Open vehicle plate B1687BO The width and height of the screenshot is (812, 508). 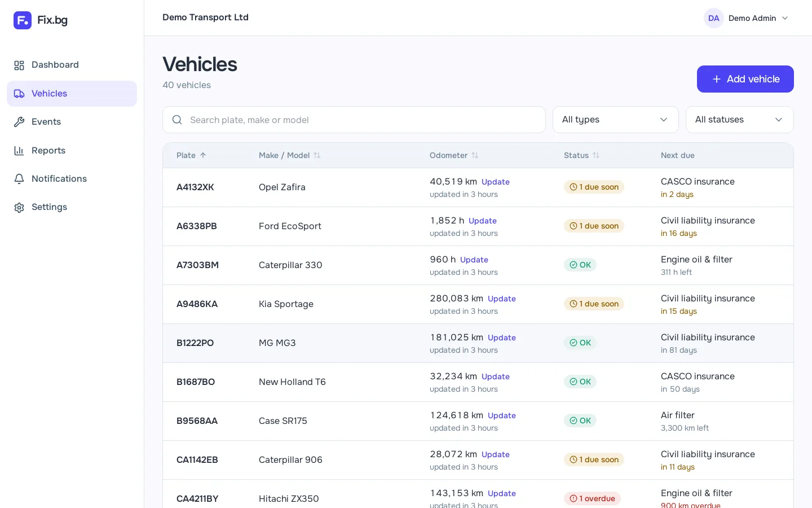[x=196, y=382]
